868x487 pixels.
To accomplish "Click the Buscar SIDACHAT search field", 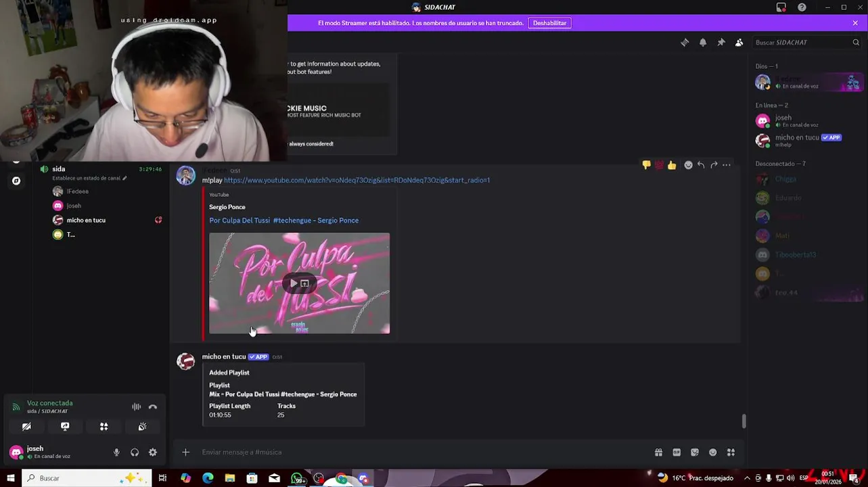I will click(807, 43).
